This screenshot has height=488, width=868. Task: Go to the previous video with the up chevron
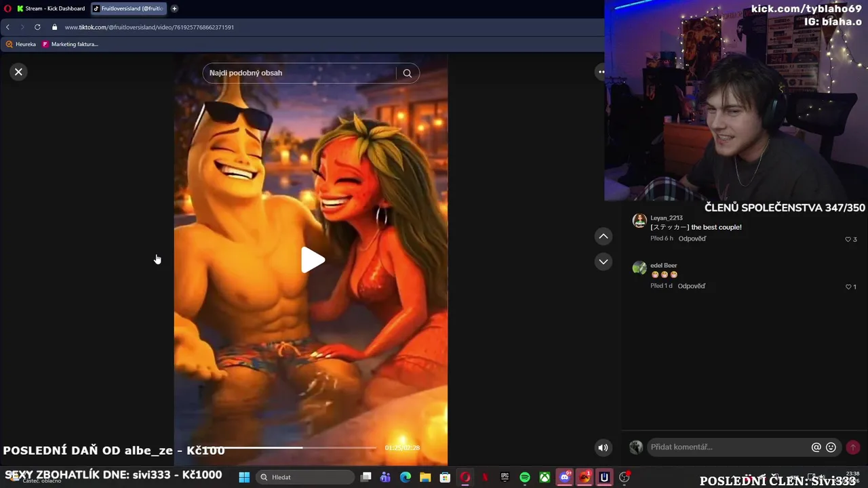pos(603,237)
